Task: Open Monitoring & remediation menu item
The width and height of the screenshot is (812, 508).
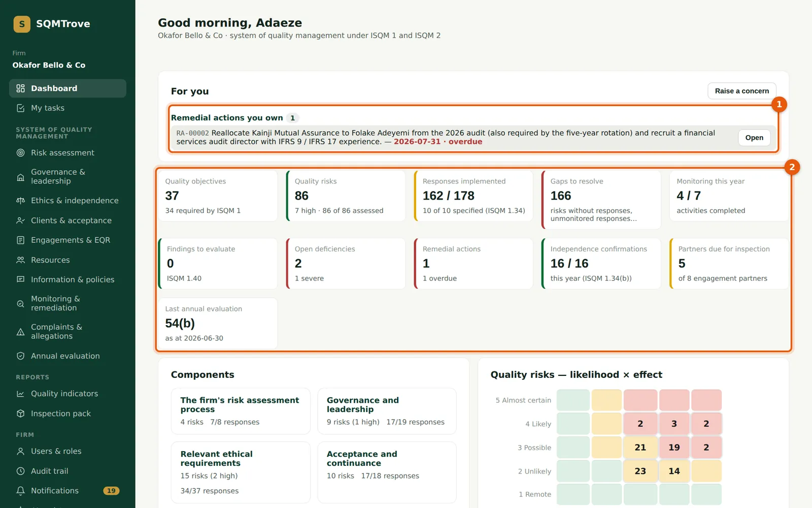Action: point(67,303)
